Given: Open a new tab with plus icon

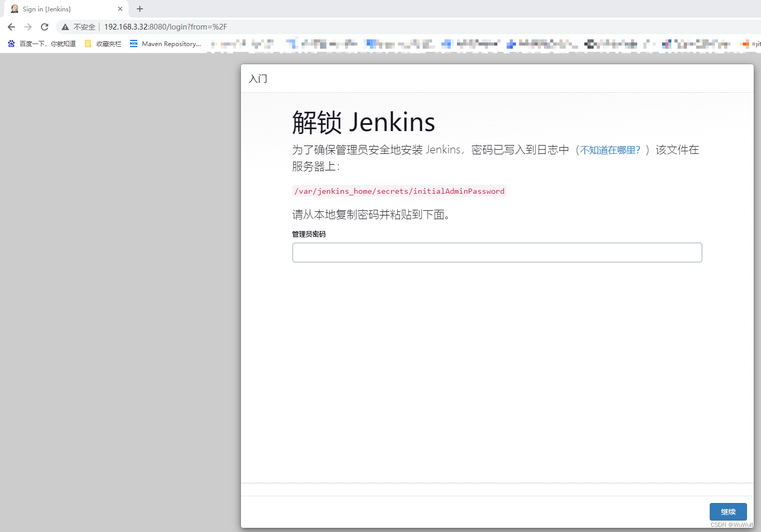Looking at the screenshot, I should click(x=140, y=9).
